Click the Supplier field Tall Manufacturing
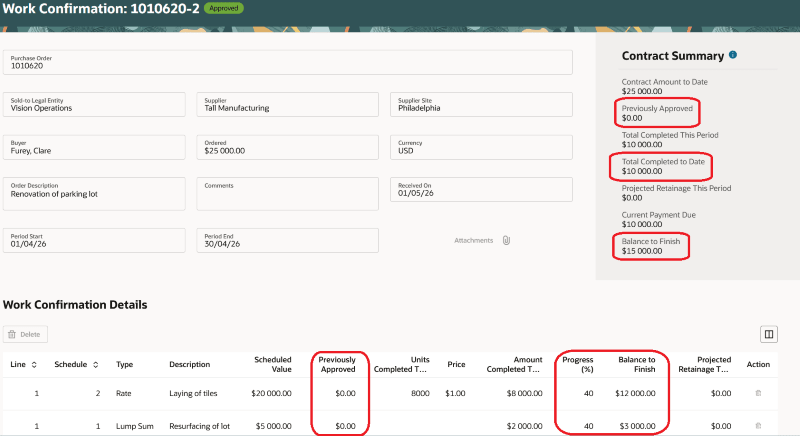 coord(288,105)
